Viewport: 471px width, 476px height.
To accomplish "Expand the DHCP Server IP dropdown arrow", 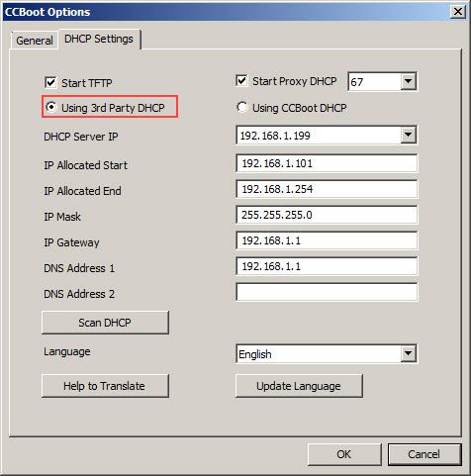I will click(408, 135).
